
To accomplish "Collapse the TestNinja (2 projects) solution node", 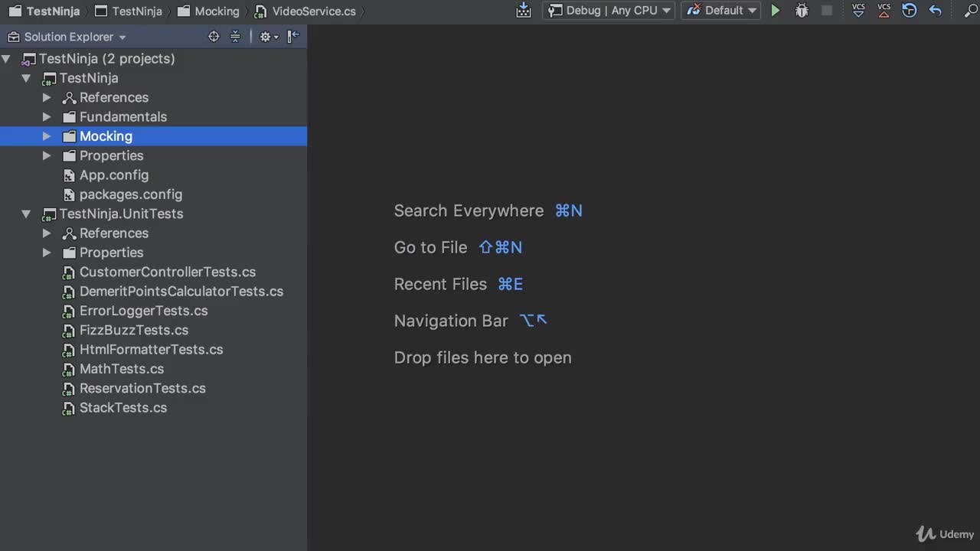I will pos(6,59).
